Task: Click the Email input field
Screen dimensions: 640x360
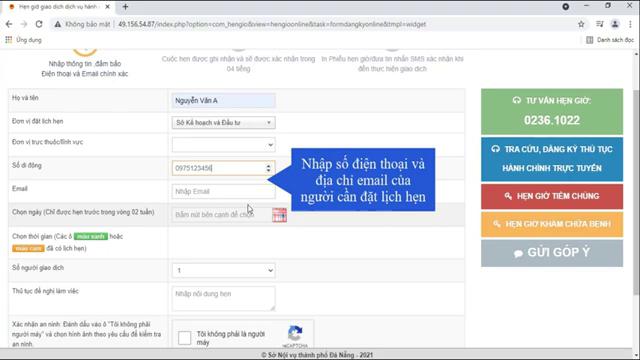Action: 223,191
